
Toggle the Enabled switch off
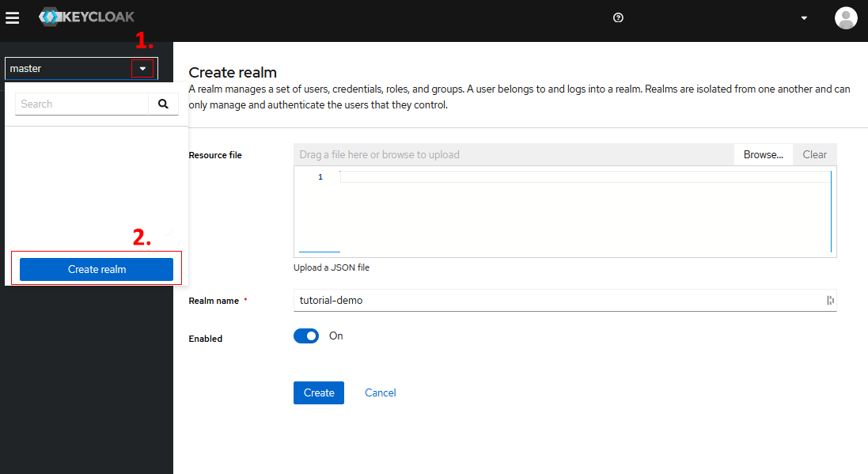tap(306, 336)
